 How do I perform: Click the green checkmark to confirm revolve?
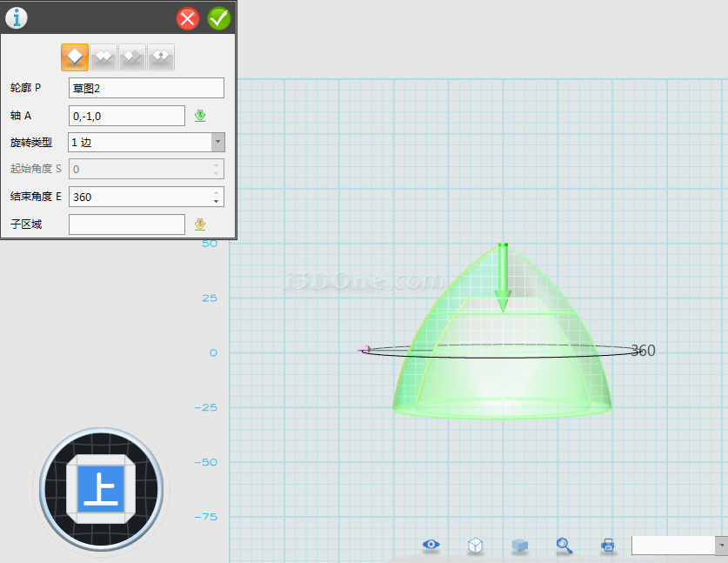point(219,18)
